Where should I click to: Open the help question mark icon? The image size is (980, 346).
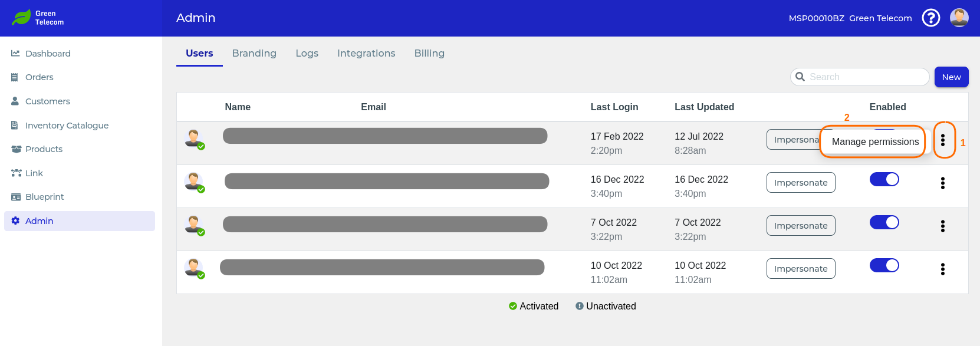click(x=931, y=18)
